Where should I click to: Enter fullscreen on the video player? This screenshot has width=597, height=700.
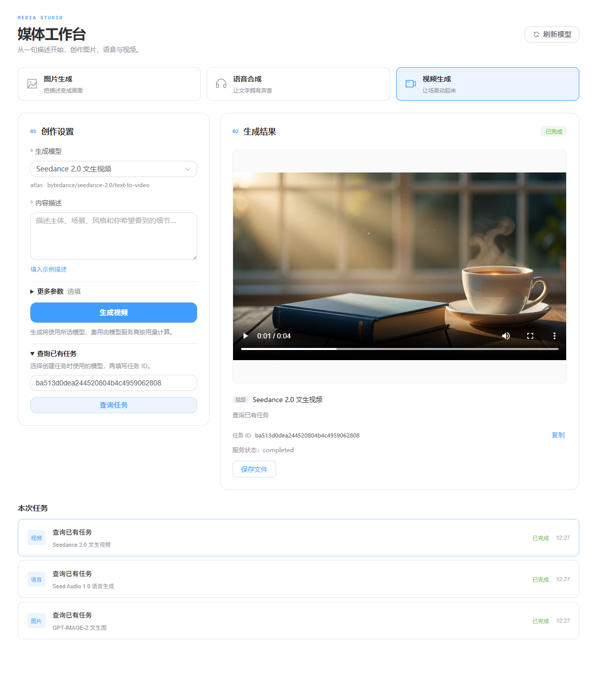pos(530,336)
